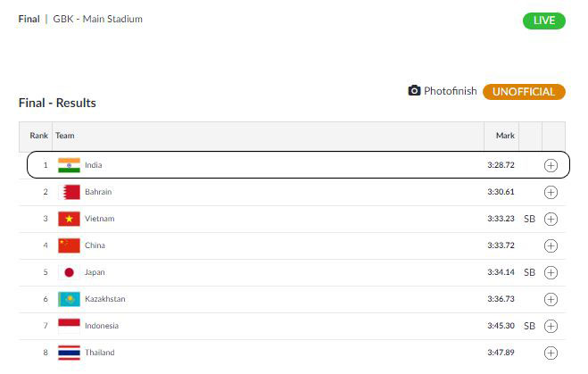Click Thailand's flag icon

[x=69, y=353]
